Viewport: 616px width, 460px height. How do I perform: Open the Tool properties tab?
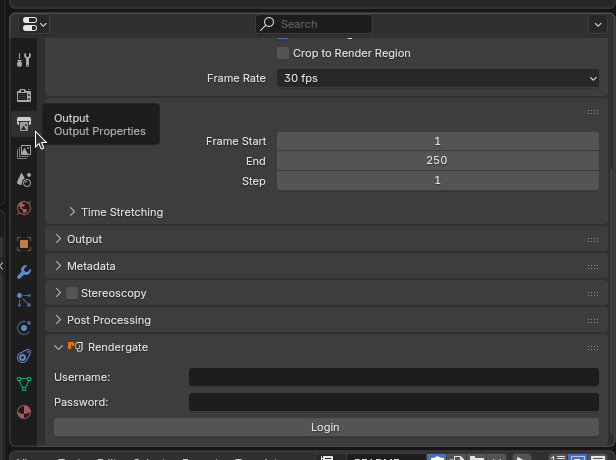pos(24,60)
